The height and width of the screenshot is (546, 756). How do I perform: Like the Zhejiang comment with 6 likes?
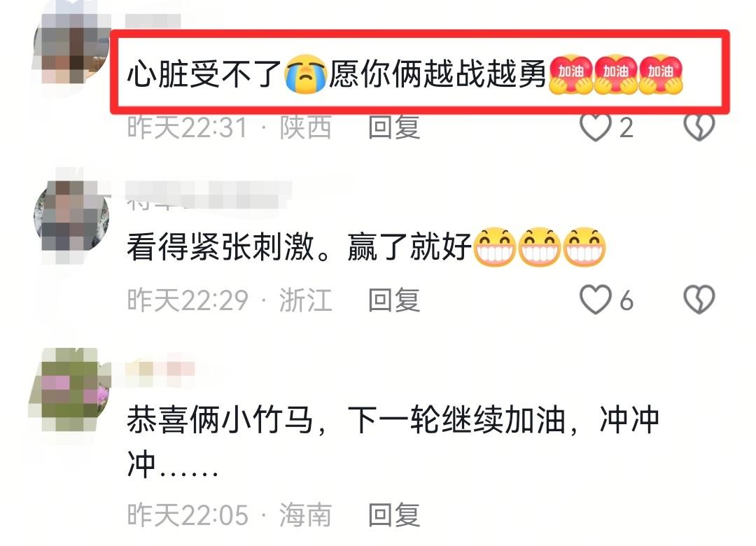pos(595,300)
